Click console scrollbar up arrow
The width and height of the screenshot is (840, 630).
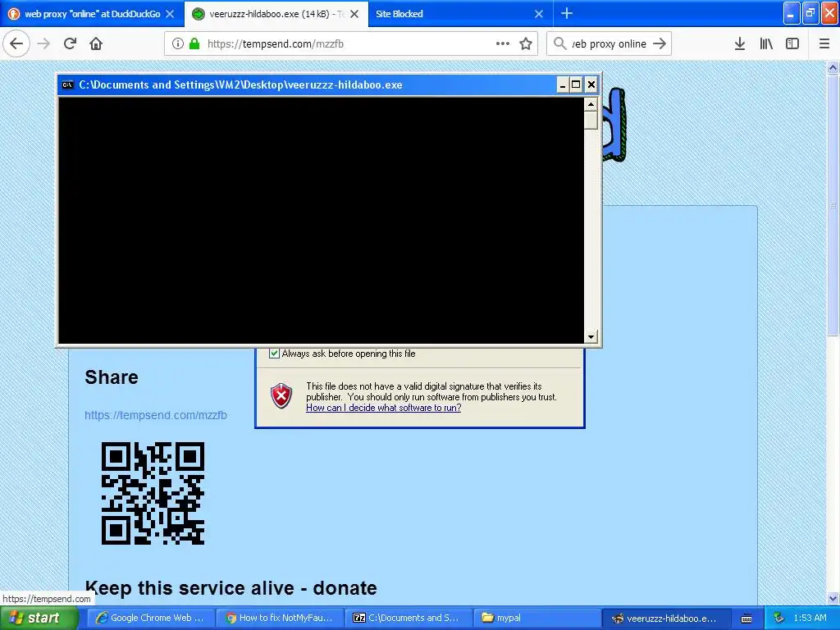coord(591,104)
